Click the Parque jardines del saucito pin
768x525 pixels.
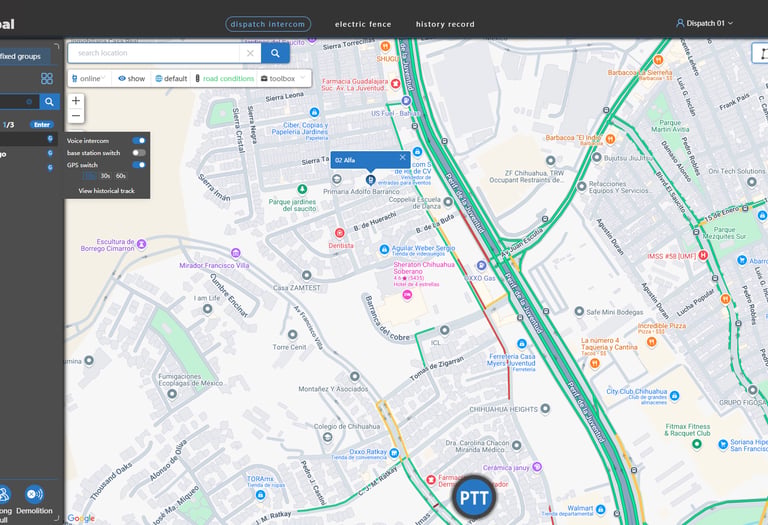point(302,189)
